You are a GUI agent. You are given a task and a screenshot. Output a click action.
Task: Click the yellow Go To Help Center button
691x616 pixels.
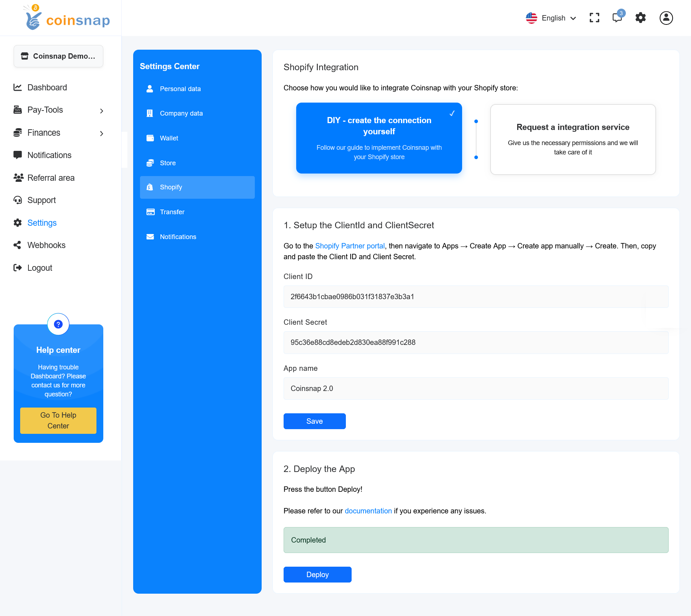coord(58,421)
